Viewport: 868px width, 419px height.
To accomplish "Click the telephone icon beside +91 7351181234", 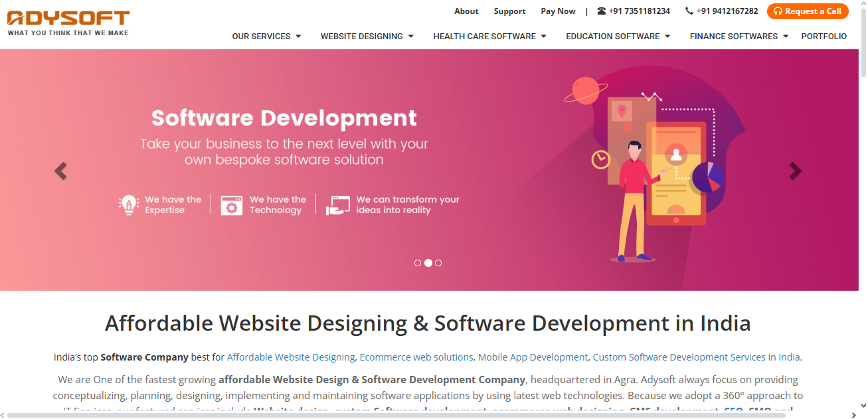I will click(602, 11).
